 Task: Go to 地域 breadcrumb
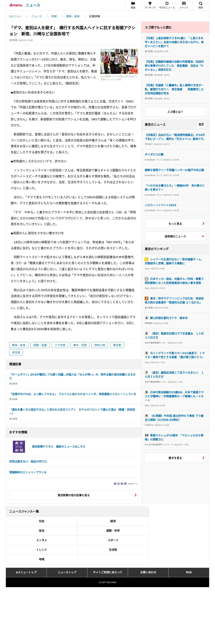[54, 16]
